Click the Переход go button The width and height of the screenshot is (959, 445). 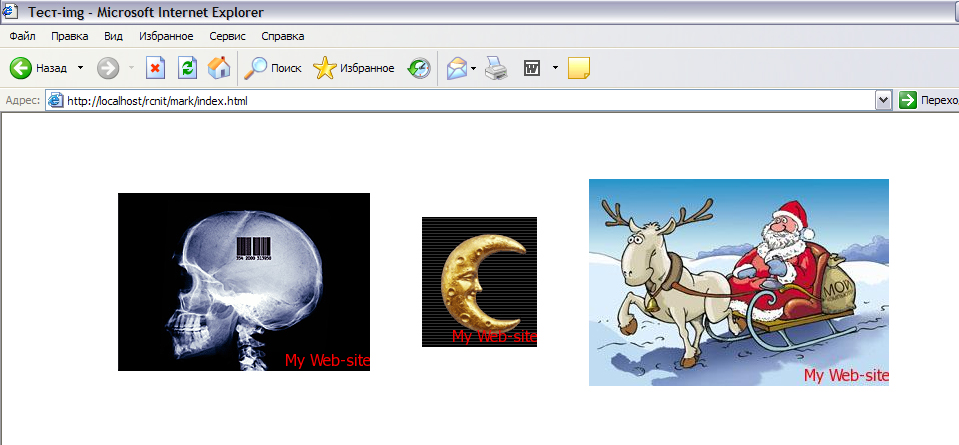click(x=927, y=100)
